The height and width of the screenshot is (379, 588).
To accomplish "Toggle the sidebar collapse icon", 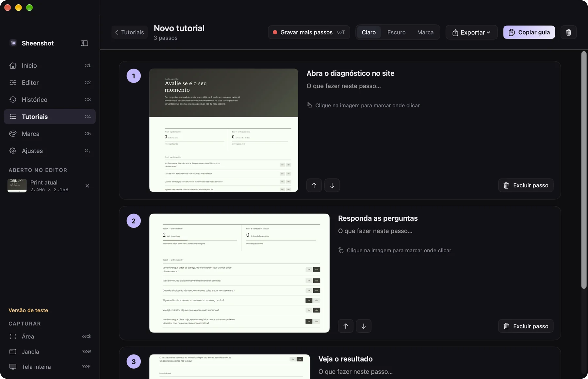I will pyautogui.click(x=84, y=43).
